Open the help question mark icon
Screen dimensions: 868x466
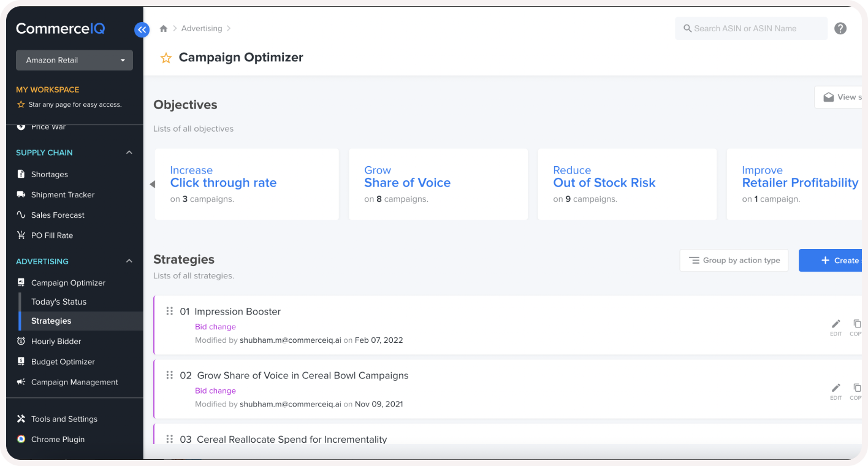pos(840,28)
